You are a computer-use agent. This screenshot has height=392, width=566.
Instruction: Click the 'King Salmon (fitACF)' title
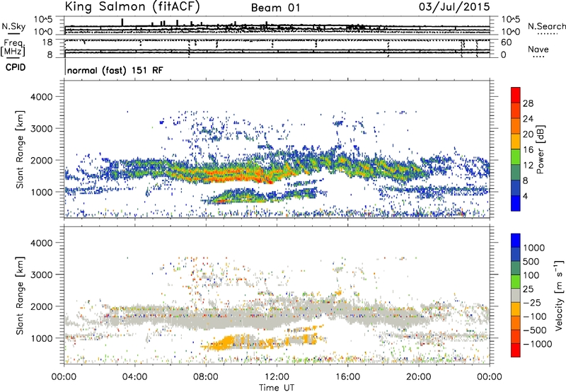[132, 6]
